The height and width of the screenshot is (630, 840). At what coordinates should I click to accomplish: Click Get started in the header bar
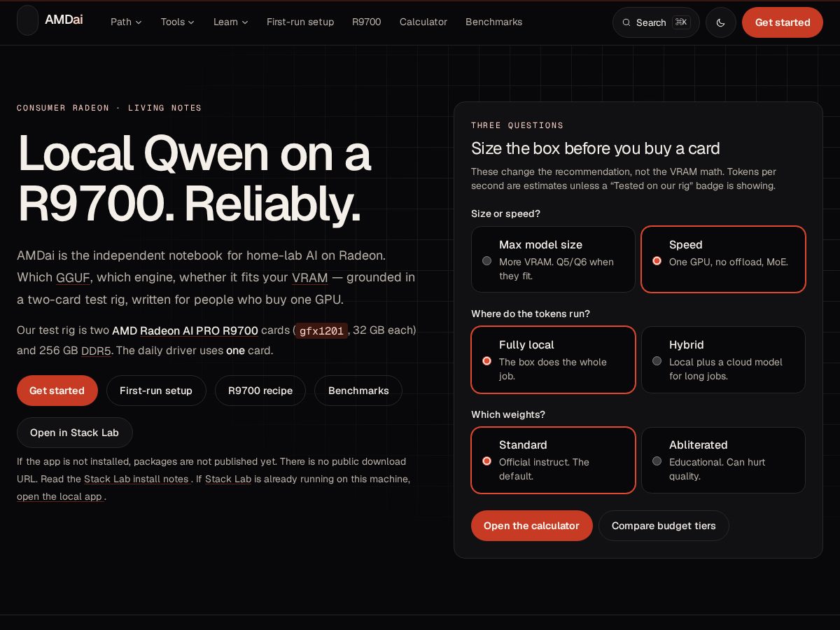(x=783, y=22)
